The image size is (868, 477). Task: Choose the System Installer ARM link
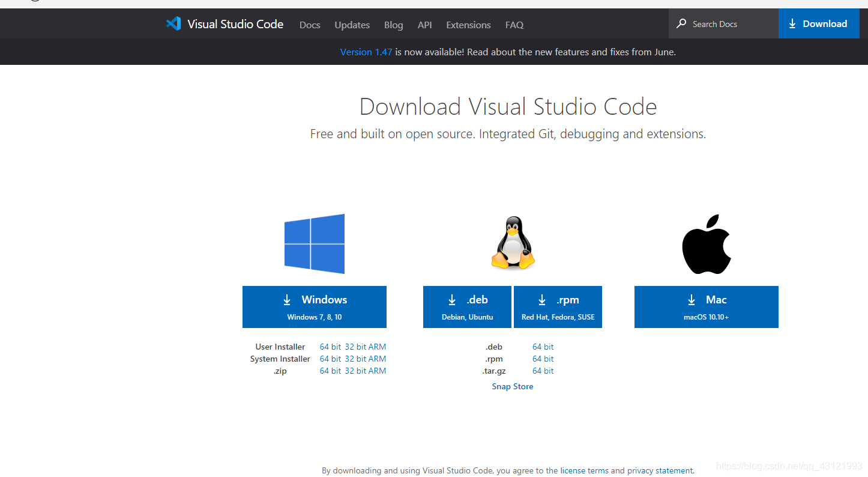(x=378, y=359)
